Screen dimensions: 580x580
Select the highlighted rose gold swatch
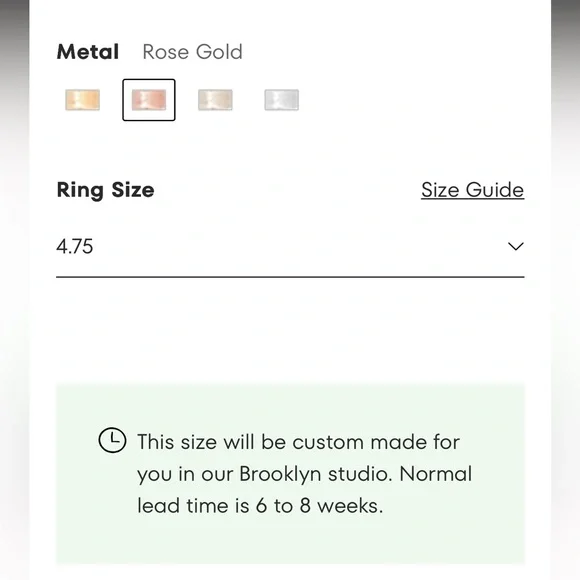pyautogui.click(x=149, y=100)
